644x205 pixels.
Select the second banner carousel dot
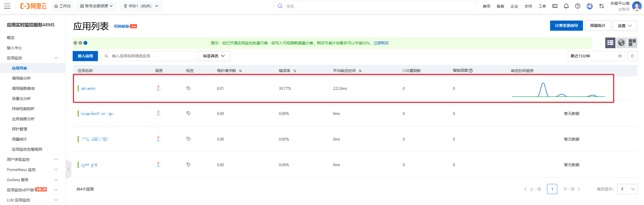pos(80,43)
